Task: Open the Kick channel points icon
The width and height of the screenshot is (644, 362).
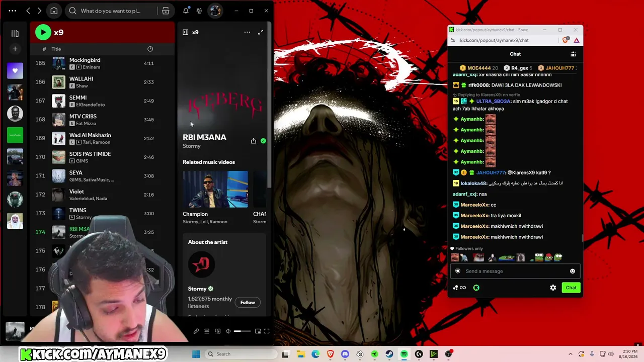Action: point(459,288)
